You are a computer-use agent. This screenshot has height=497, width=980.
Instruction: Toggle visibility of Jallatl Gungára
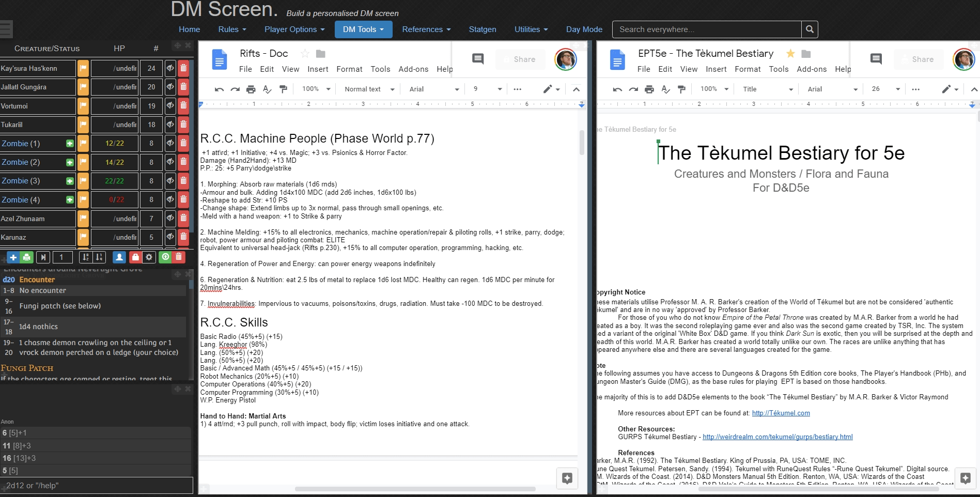click(170, 87)
